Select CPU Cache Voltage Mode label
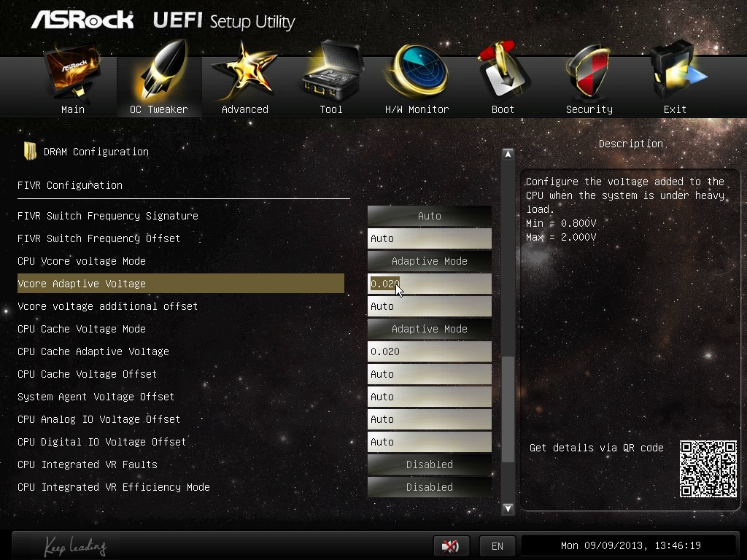The height and width of the screenshot is (560, 747). coord(82,329)
